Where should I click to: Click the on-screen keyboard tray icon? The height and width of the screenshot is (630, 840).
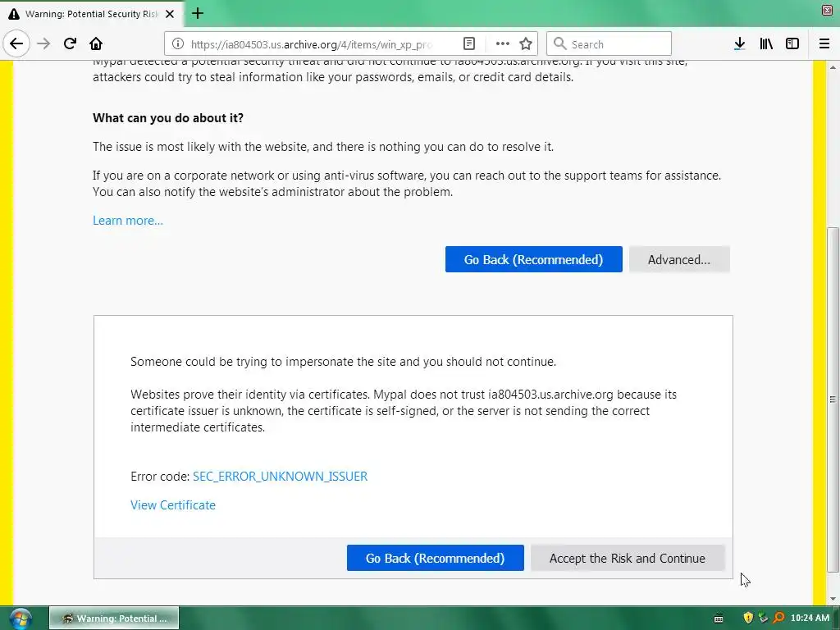719,619
